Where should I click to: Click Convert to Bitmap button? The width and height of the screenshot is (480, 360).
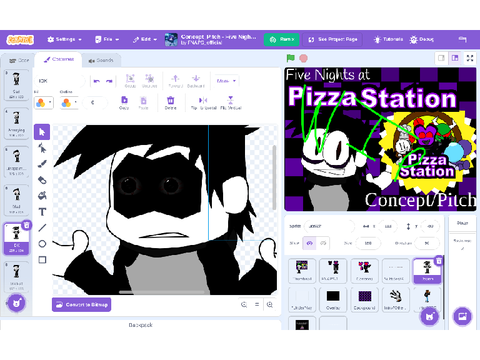click(x=82, y=305)
